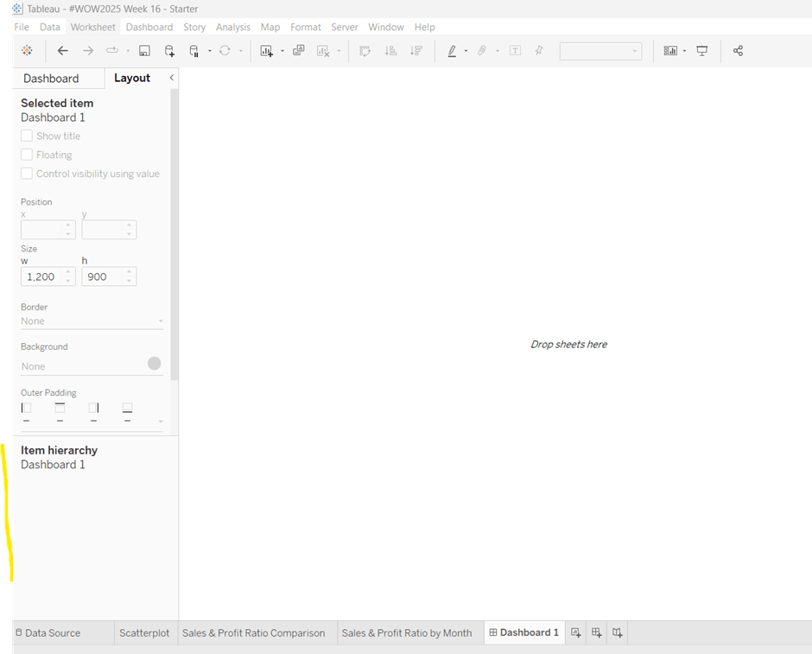This screenshot has height=654, width=812.
Task: Go to the Data Source tab
Action: click(x=52, y=632)
